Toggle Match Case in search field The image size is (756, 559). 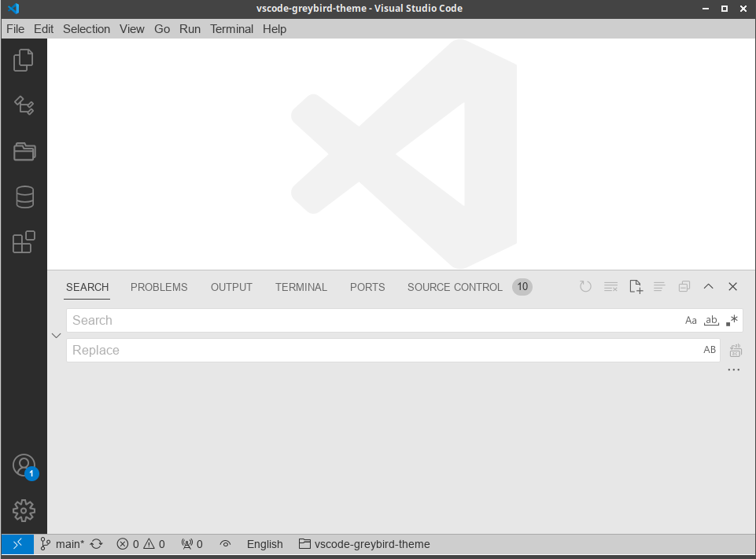pyautogui.click(x=691, y=321)
